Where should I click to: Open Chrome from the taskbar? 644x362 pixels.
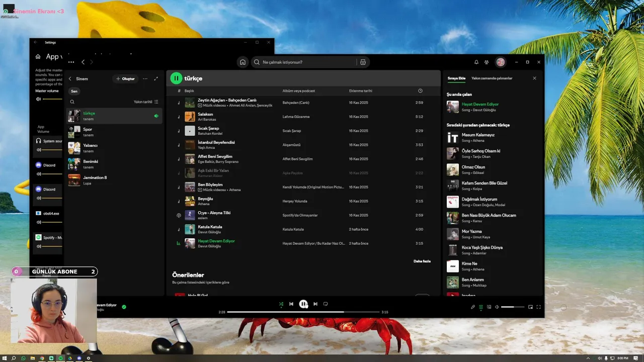(x=42, y=358)
